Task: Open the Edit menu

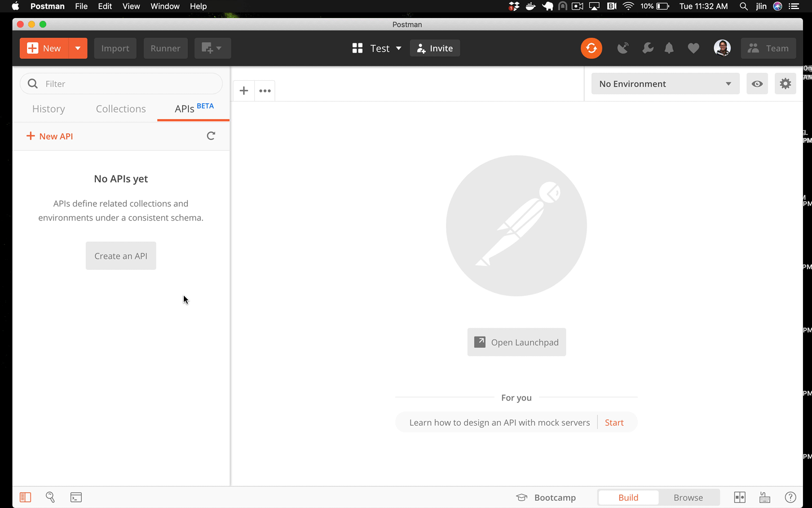Action: pyautogui.click(x=105, y=6)
